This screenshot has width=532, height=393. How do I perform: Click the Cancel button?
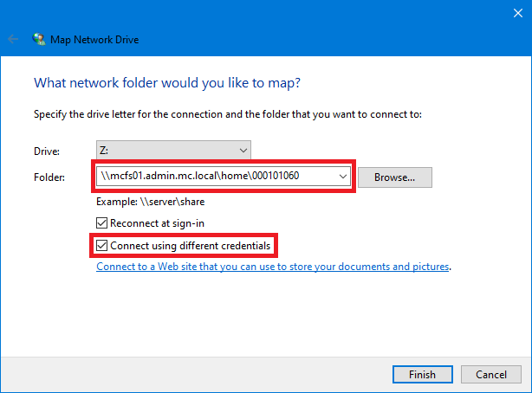point(491,374)
